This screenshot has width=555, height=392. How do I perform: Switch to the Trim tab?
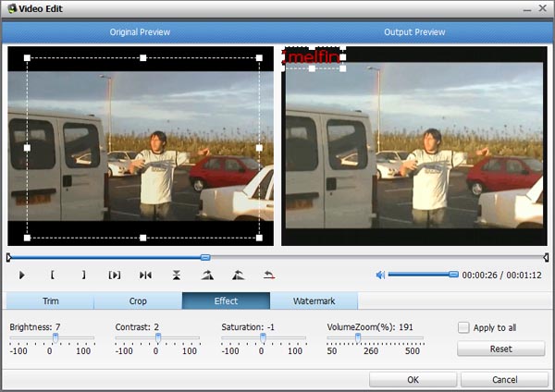coord(50,301)
